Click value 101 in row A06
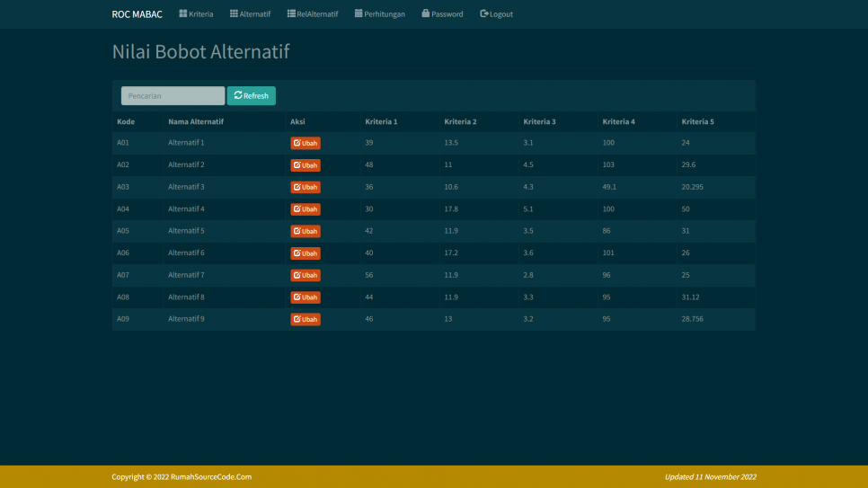The image size is (868, 488). (x=607, y=253)
